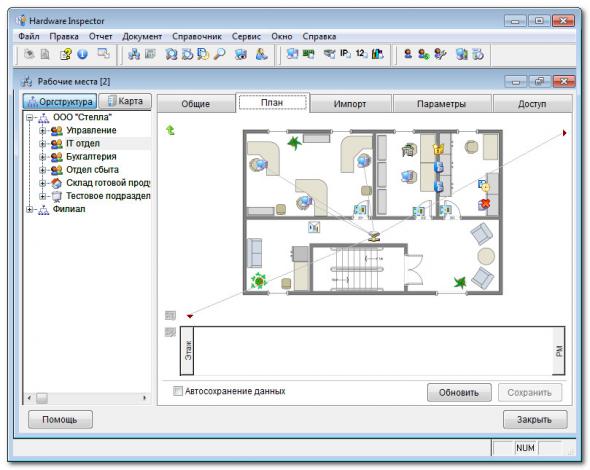This screenshot has width=590, height=470.
Task: Open the Справочник menu
Action: point(197,37)
